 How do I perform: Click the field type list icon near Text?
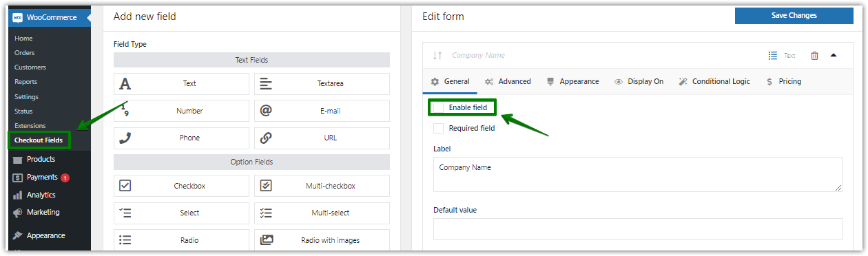(x=773, y=56)
